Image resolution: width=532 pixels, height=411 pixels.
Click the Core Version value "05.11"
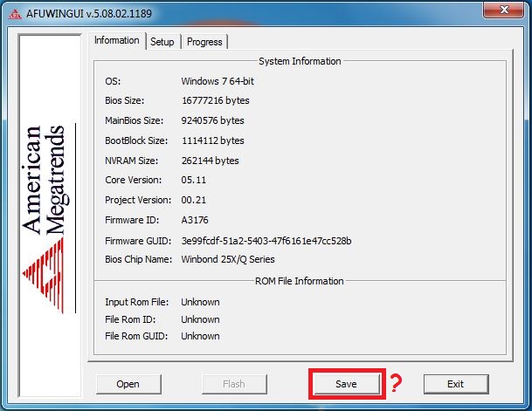click(193, 180)
